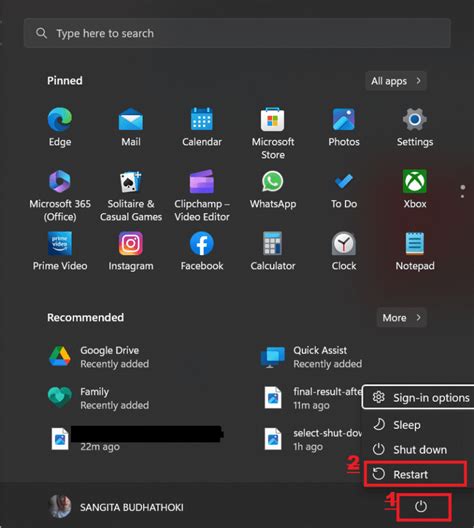Select Restart from the power menu
Image resolution: width=474 pixels, height=528 pixels.
pos(416,474)
